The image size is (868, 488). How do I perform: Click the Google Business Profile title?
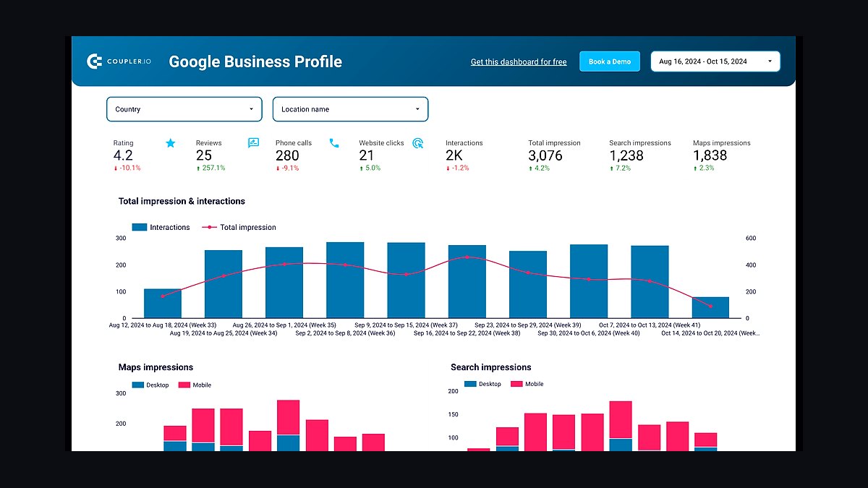pyautogui.click(x=255, y=61)
